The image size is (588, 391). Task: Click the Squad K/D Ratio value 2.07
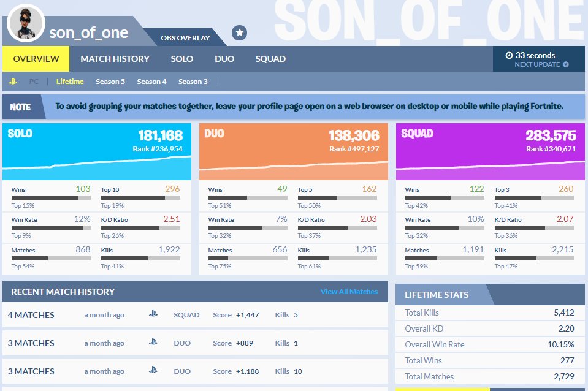[x=565, y=219]
